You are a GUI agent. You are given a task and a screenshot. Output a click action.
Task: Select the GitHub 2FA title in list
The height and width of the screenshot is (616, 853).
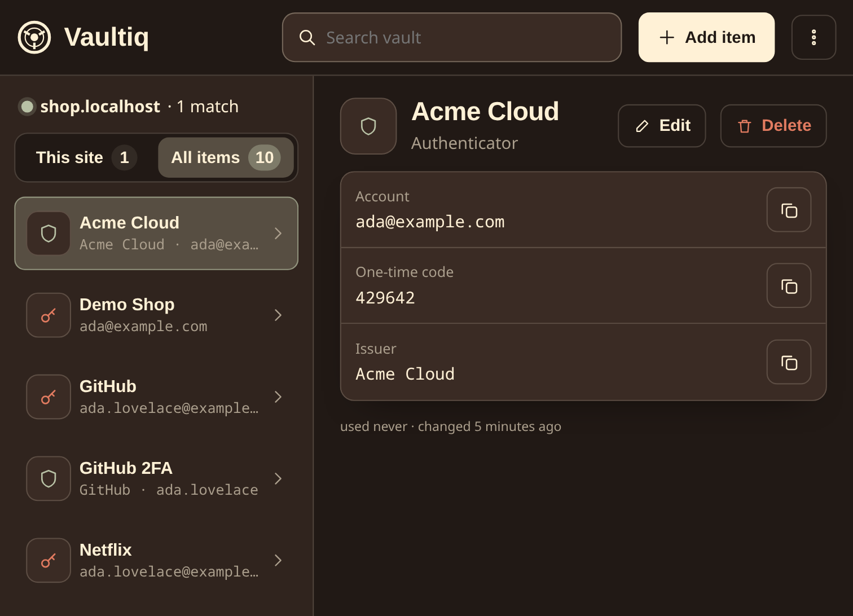coord(126,468)
